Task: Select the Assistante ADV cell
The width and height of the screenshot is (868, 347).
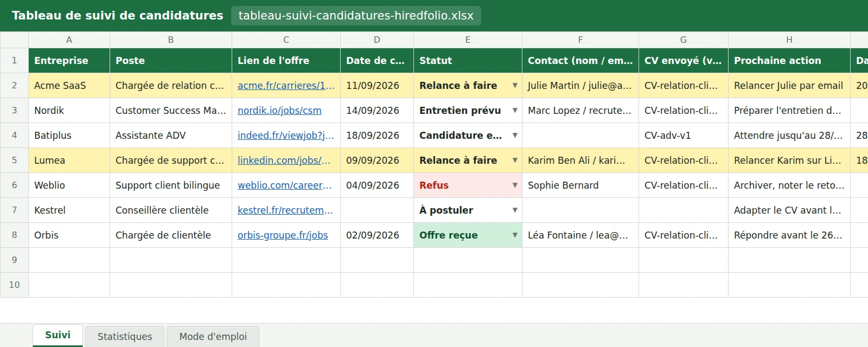Action: click(x=171, y=136)
